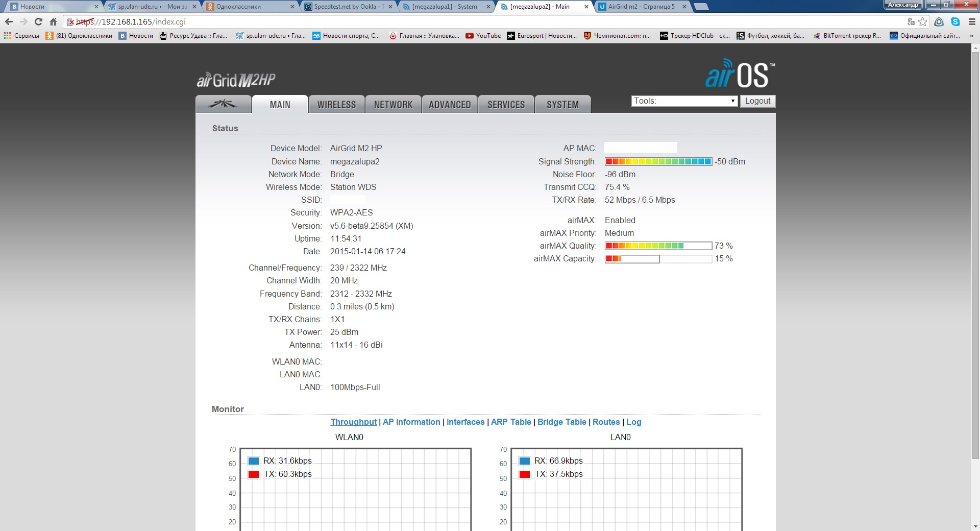This screenshot has height=531, width=980.
Task: Click the Александр profile button
Action: tap(903, 5)
